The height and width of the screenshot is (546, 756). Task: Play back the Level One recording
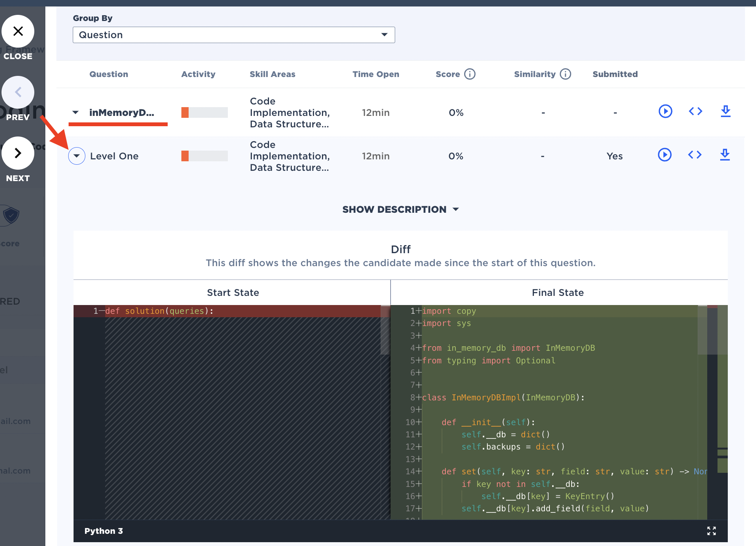tap(665, 155)
